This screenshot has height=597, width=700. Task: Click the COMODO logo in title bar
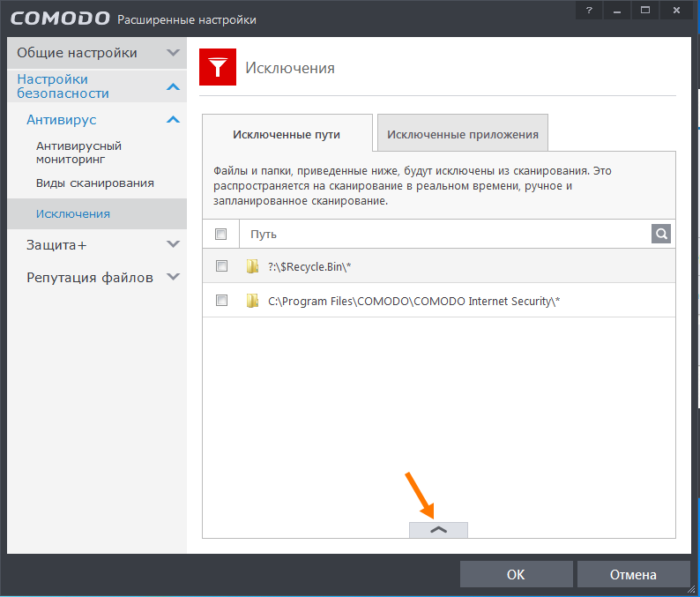coord(60,19)
